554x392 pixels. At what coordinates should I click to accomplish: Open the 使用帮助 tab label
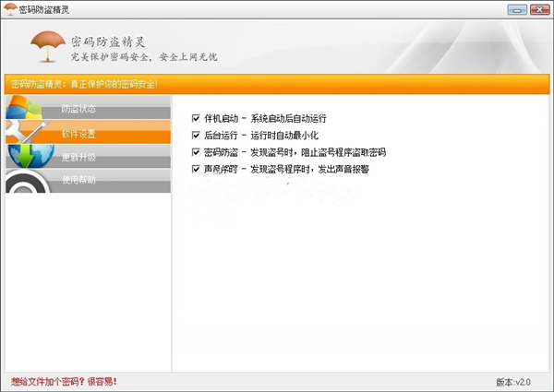coord(78,181)
